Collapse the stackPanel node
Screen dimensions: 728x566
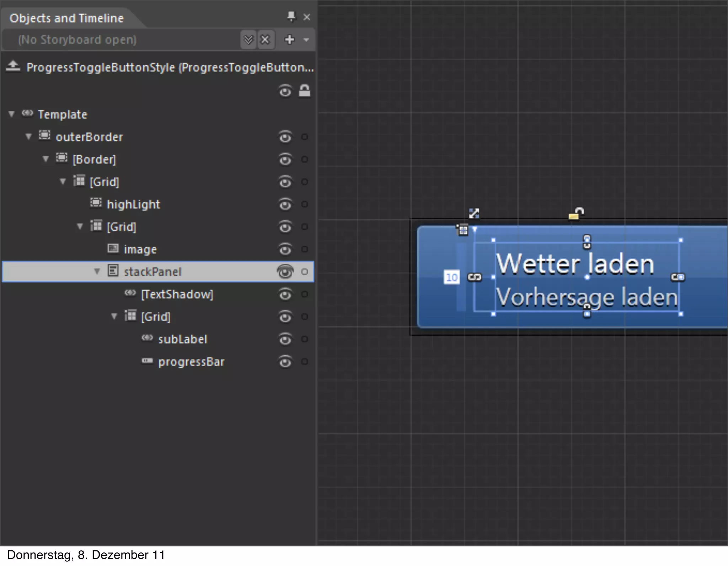click(x=97, y=271)
